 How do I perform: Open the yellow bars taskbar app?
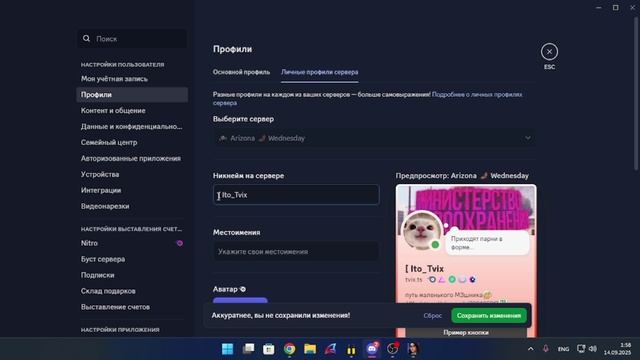pos(351,349)
